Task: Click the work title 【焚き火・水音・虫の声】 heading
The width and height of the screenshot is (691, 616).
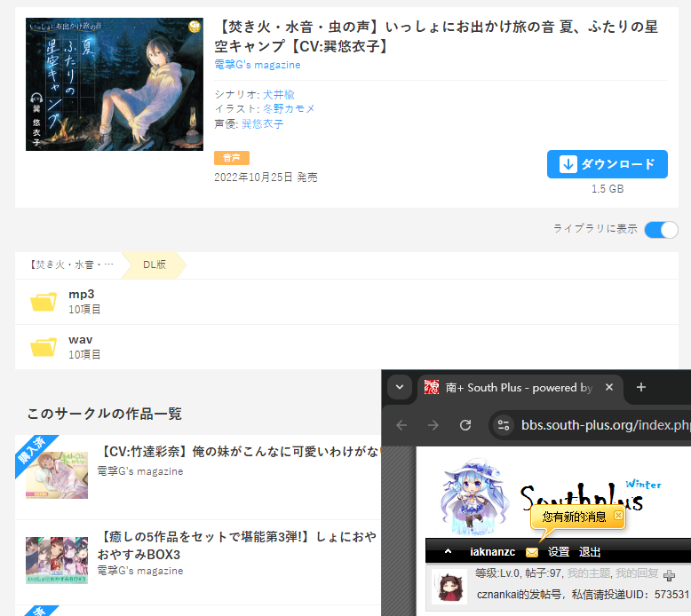Action: tap(436, 36)
